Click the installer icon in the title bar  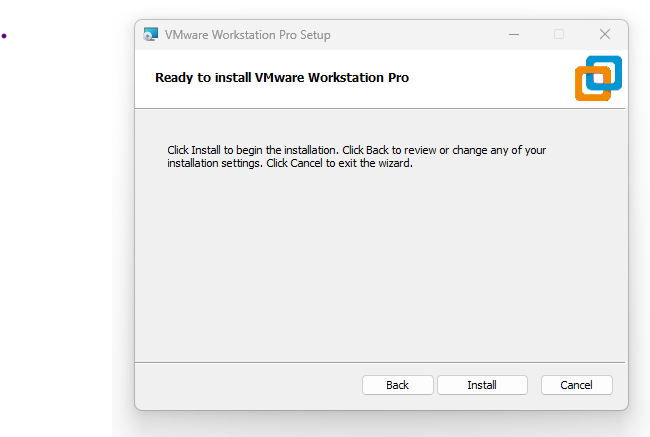pyautogui.click(x=150, y=34)
